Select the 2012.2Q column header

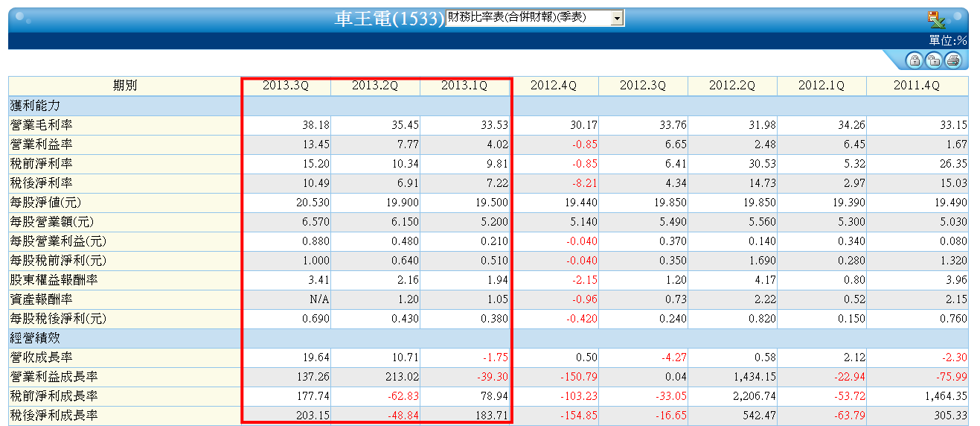(732, 86)
